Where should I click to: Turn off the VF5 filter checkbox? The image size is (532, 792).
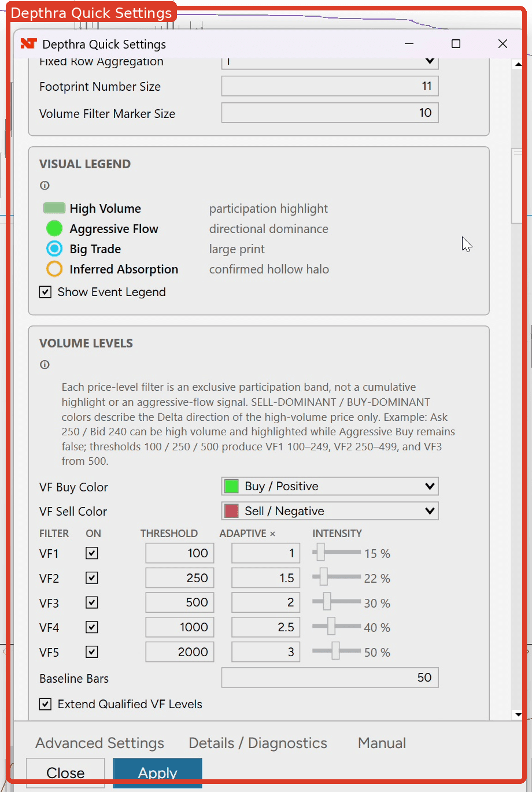coord(91,652)
